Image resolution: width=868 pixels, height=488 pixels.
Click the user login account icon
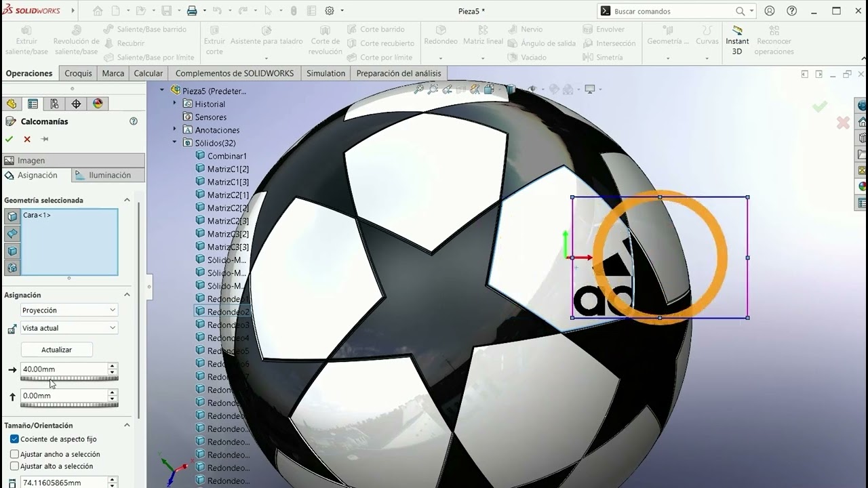click(770, 11)
